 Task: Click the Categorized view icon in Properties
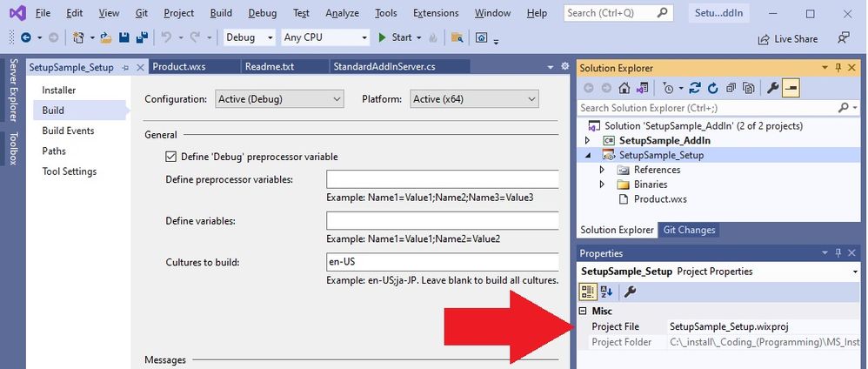[x=588, y=292]
